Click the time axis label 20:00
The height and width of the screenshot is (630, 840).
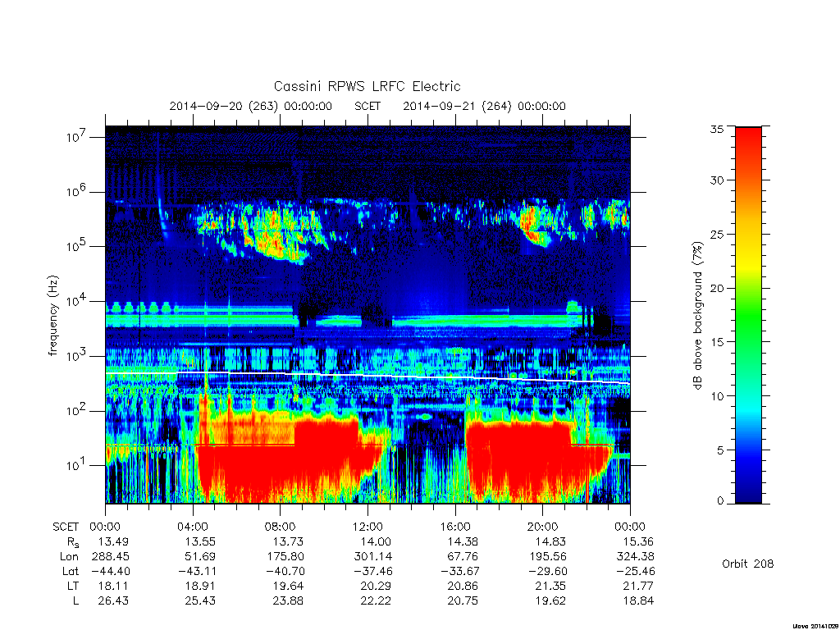coord(543,527)
